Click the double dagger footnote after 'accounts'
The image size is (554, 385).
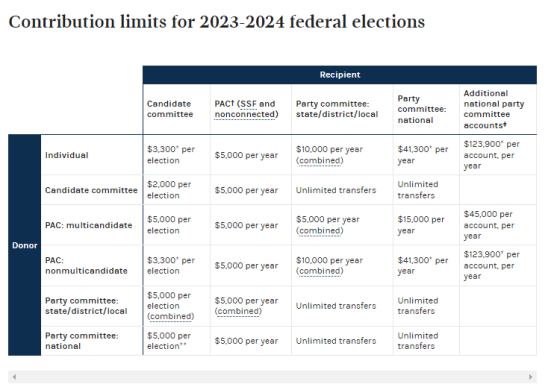(x=505, y=124)
